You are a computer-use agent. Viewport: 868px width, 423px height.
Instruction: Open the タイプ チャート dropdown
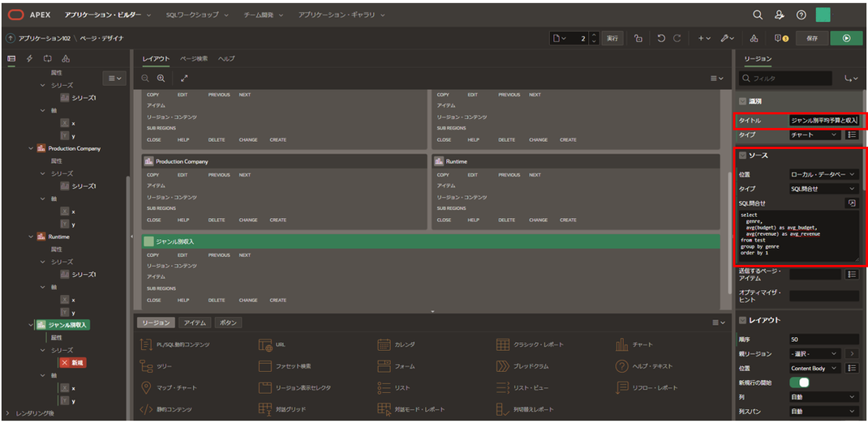(x=814, y=135)
